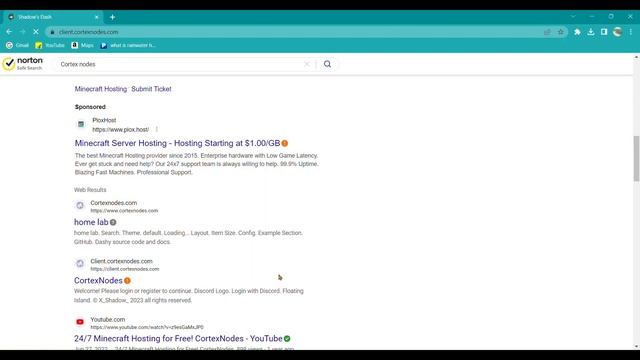Viewport: 640px width, 360px height.
Task: Click the page vertical scrollbar thumb
Action: coord(636,158)
